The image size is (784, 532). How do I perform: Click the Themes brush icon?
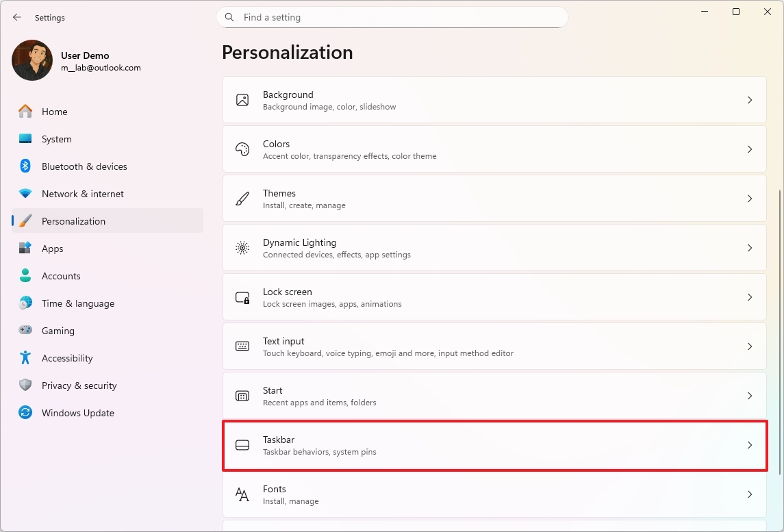pyautogui.click(x=242, y=199)
